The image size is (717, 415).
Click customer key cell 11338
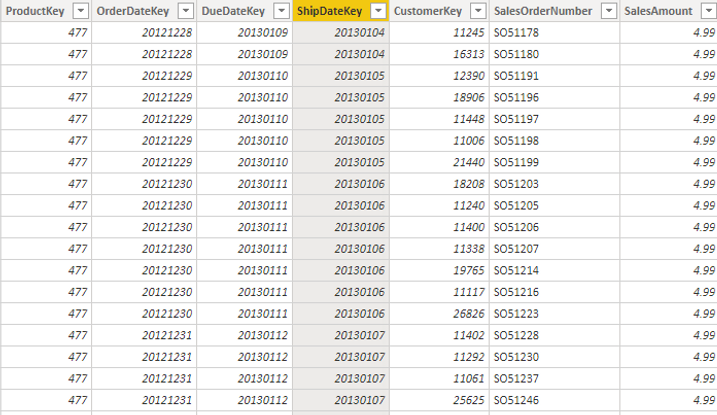pyautogui.click(x=439, y=249)
